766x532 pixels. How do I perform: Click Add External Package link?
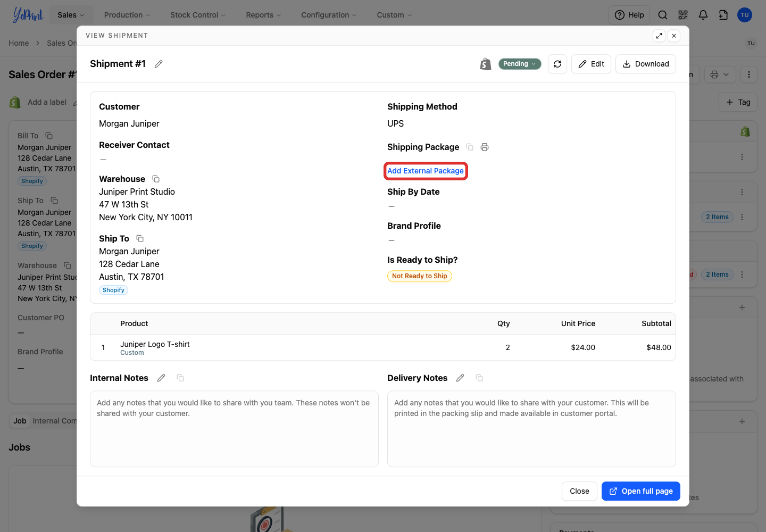click(426, 171)
